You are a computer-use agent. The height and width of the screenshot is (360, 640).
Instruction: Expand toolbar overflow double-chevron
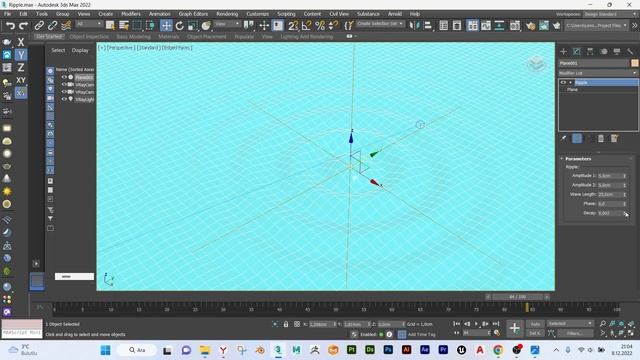click(635, 25)
